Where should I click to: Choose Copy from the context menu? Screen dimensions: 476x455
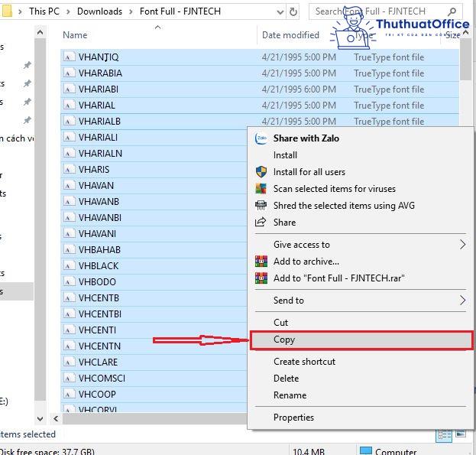[361, 340]
